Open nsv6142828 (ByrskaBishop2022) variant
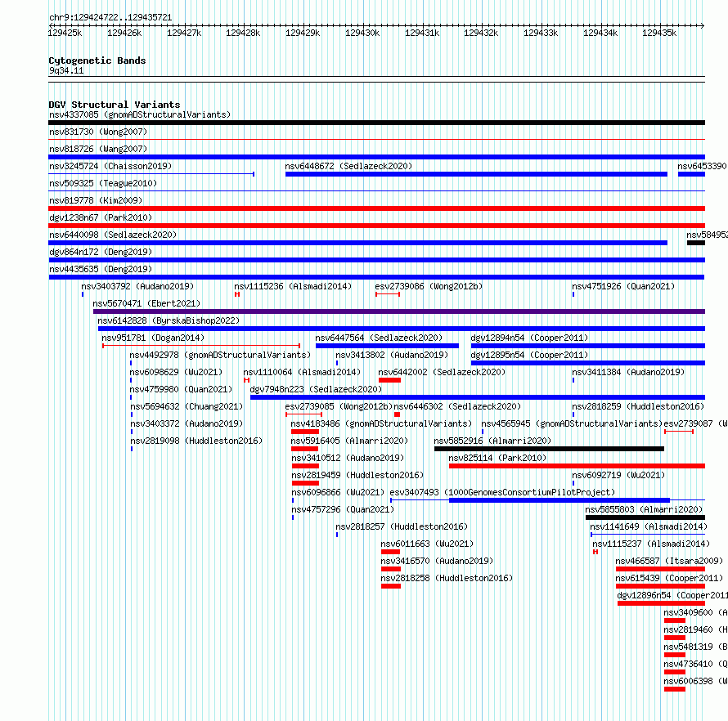The width and height of the screenshot is (728, 721). pyautogui.click(x=169, y=320)
